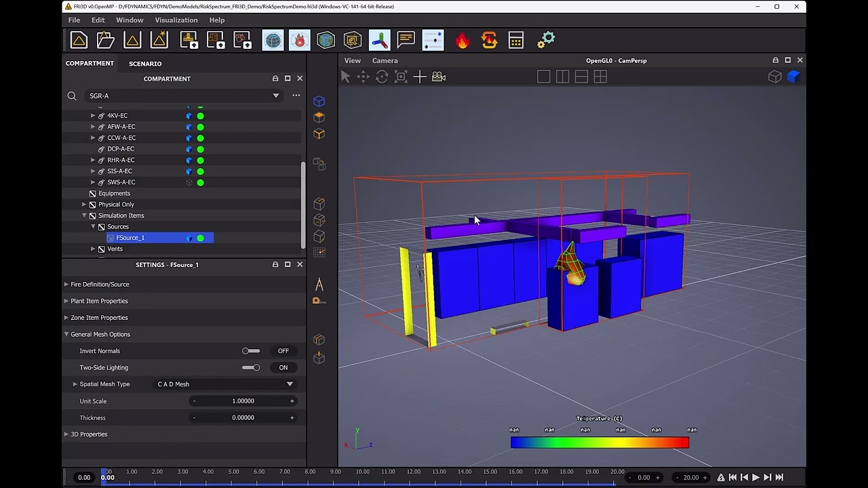This screenshot has height=488, width=868.
Task: Click the fire refresh arrows icon
Action: tap(489, 41)
